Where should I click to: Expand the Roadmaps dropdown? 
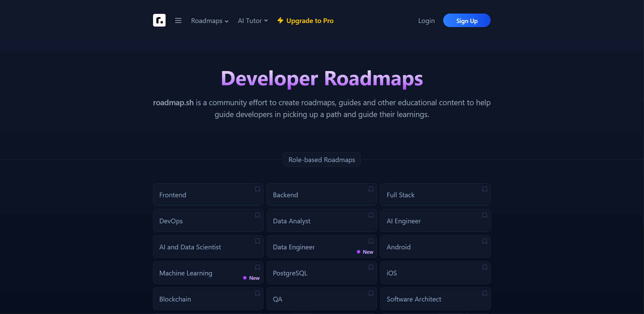pos(207,21)
